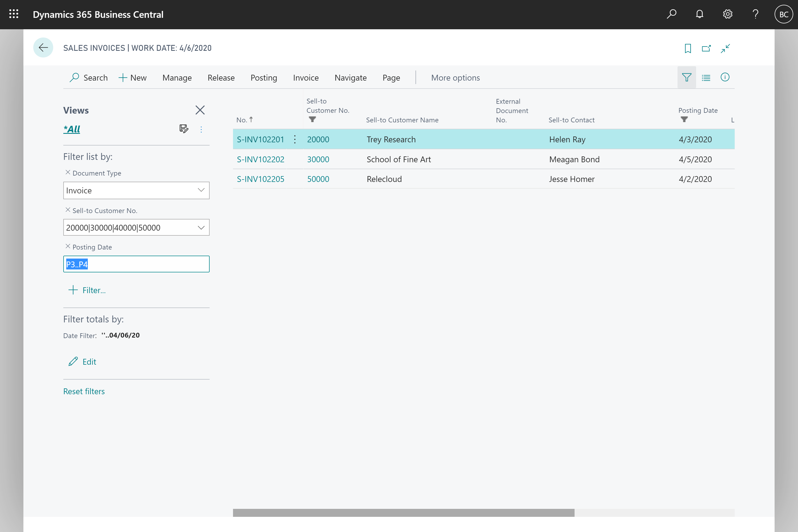Expand the Document Type invoice dropdown
Image resolution: width=798 pixels, height=532 pixels.
pyautogui.click(x=201, y=190)
